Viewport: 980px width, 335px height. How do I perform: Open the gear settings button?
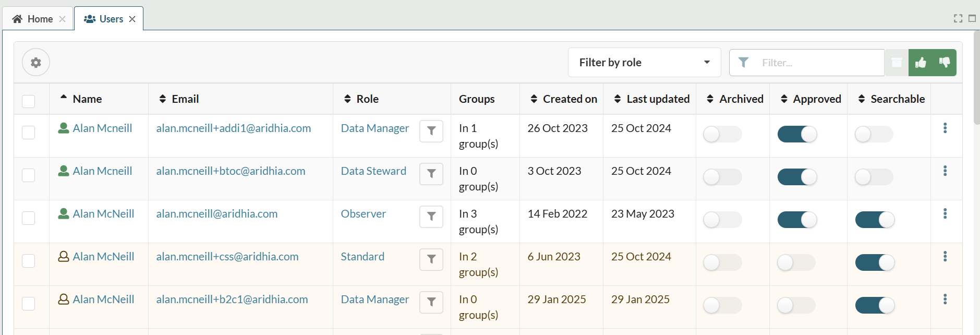[35, 63]
